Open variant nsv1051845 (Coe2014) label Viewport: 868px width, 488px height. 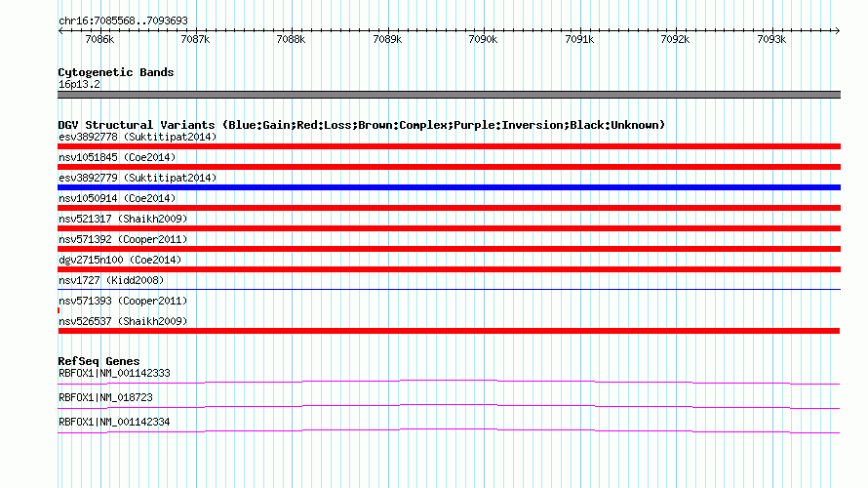click(x=117, y=157)
